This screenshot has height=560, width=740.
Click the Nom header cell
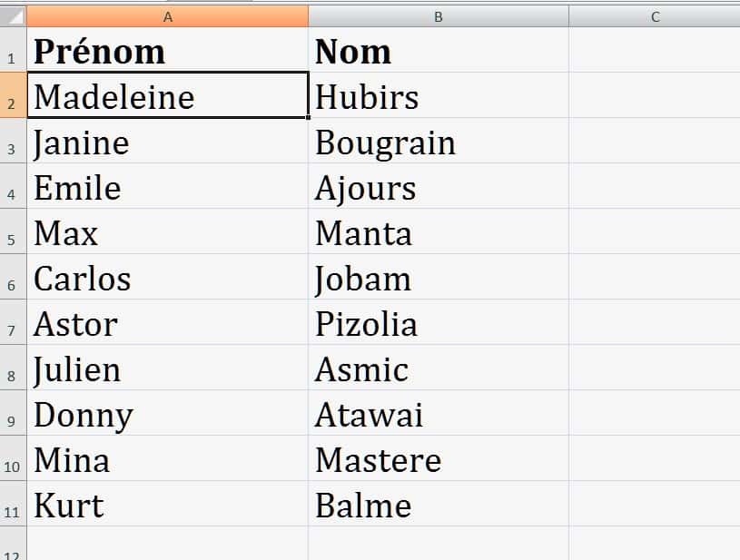[439, 51]
